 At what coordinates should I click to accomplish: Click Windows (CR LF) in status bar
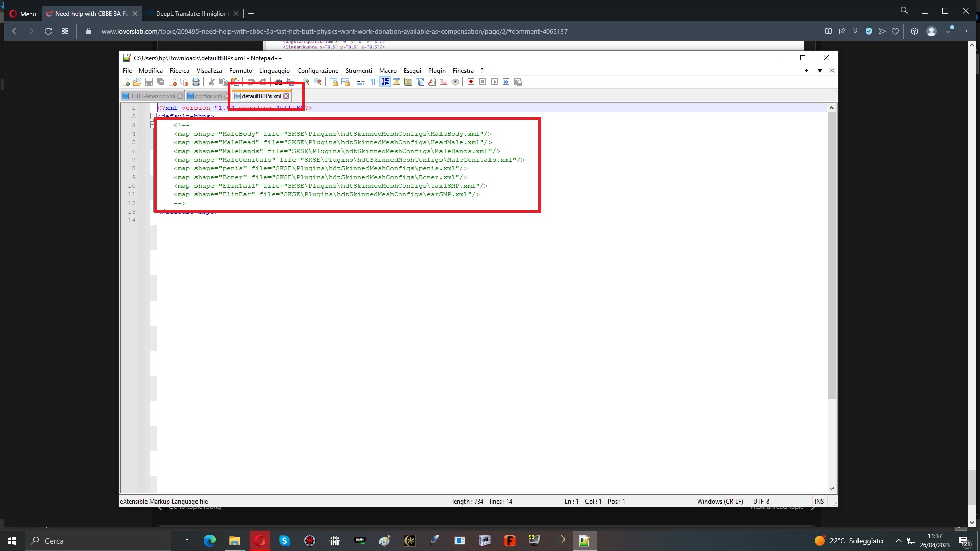[720, 502]
